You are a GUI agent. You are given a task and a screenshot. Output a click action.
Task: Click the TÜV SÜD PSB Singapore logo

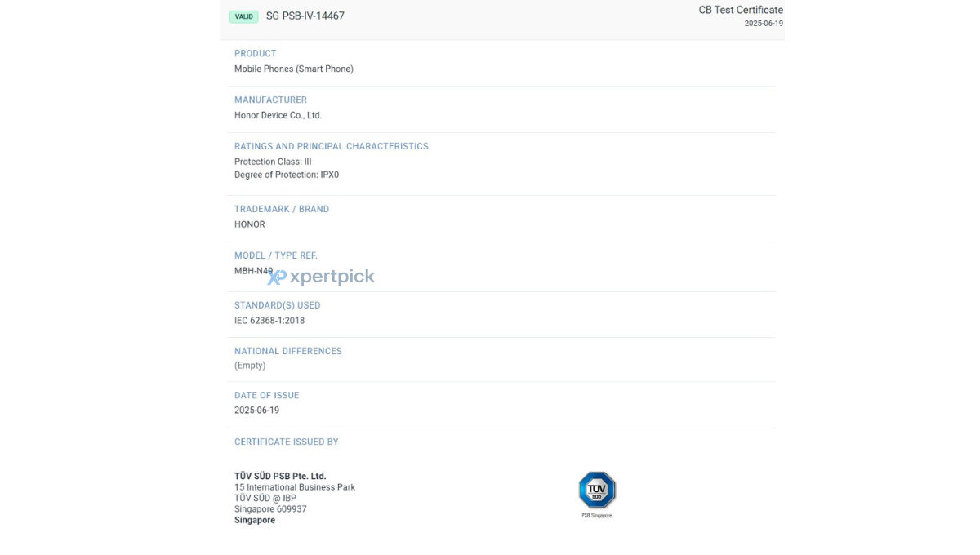click(597, 494)
